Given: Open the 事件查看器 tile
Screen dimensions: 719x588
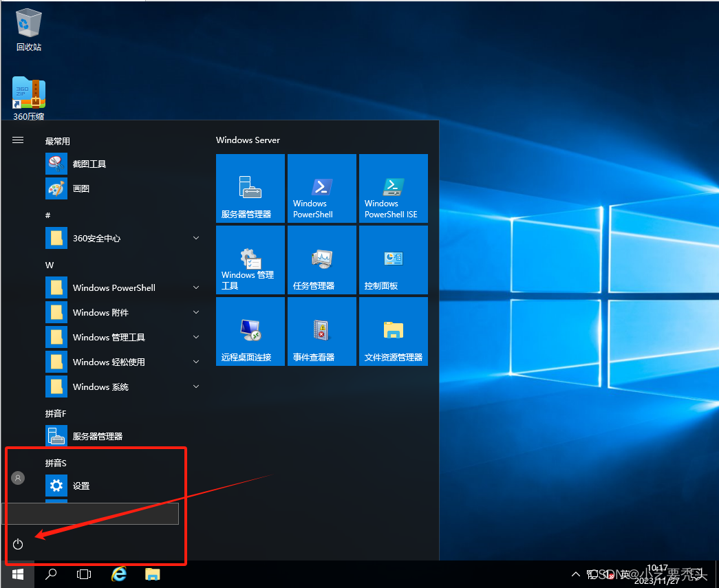Looking at the screenshot, I should 322,331.
